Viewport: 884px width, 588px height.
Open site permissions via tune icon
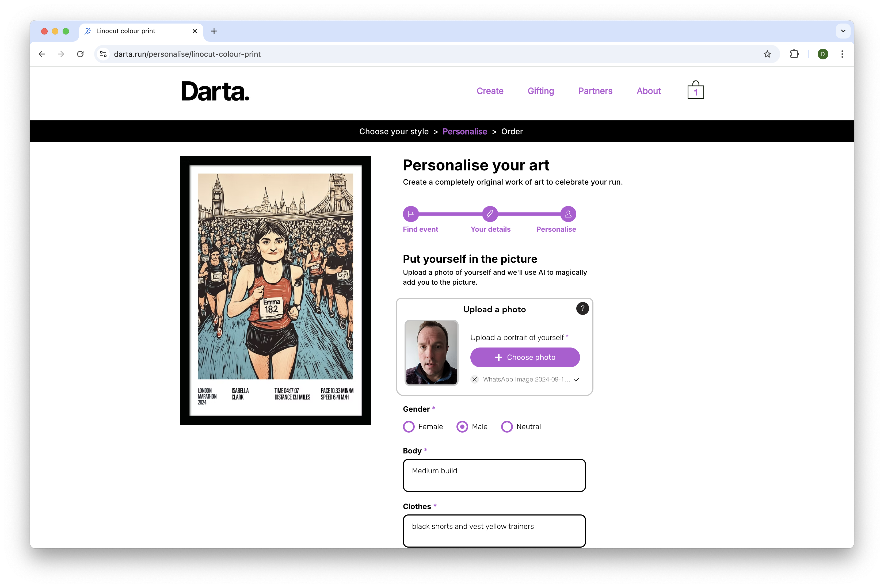pos(103,54)
